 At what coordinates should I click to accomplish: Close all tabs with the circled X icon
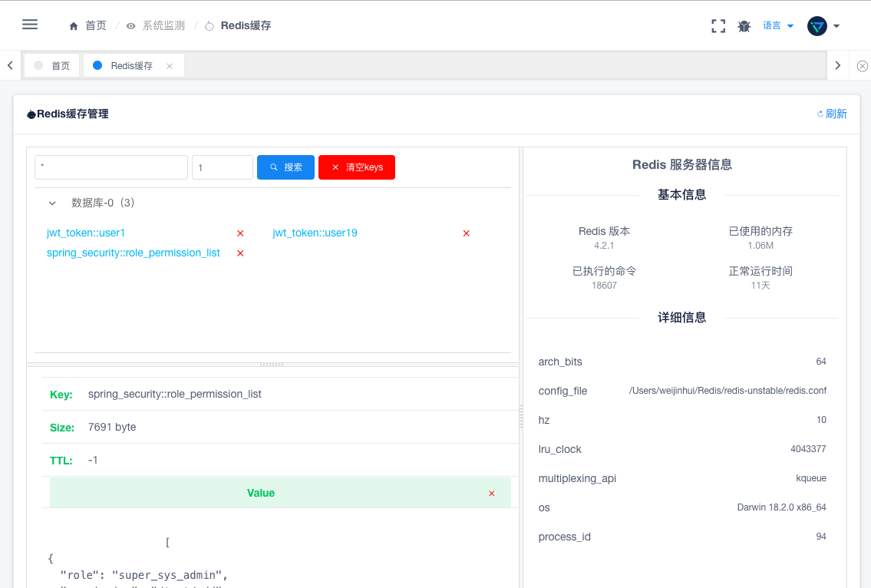[x=862, y=66]
